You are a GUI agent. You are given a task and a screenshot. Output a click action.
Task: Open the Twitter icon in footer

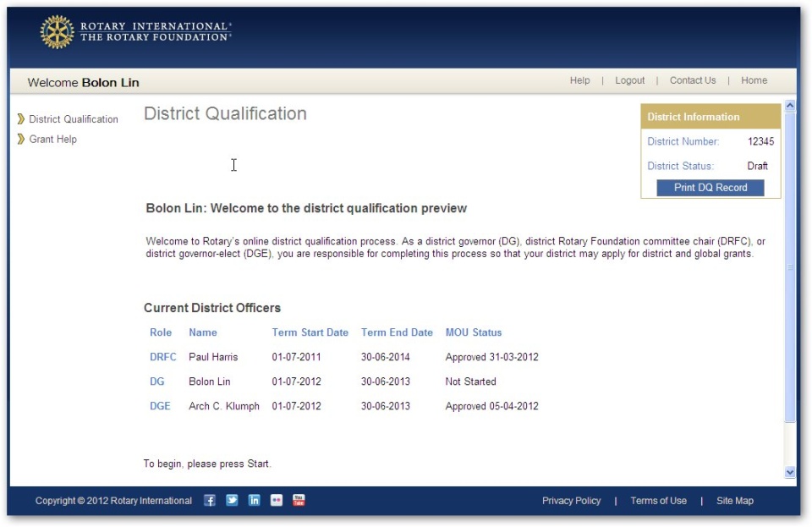coord(232,500)
